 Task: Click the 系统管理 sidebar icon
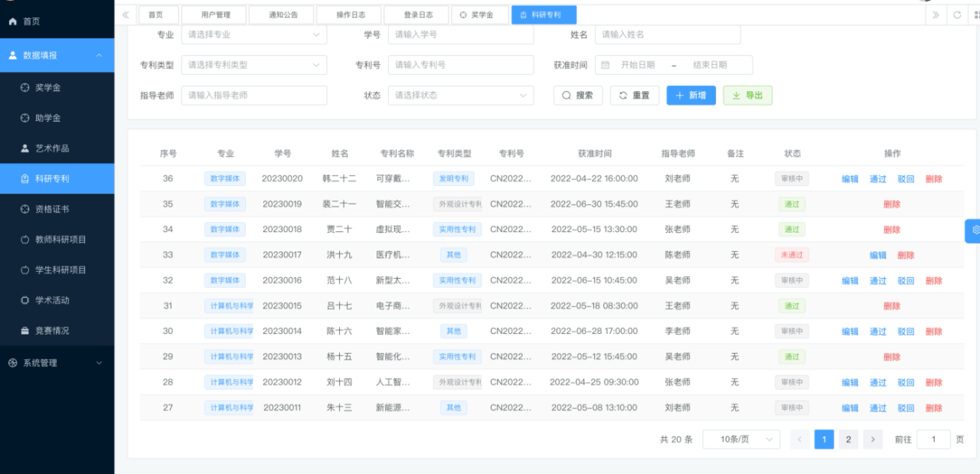(x=13, y=363)
